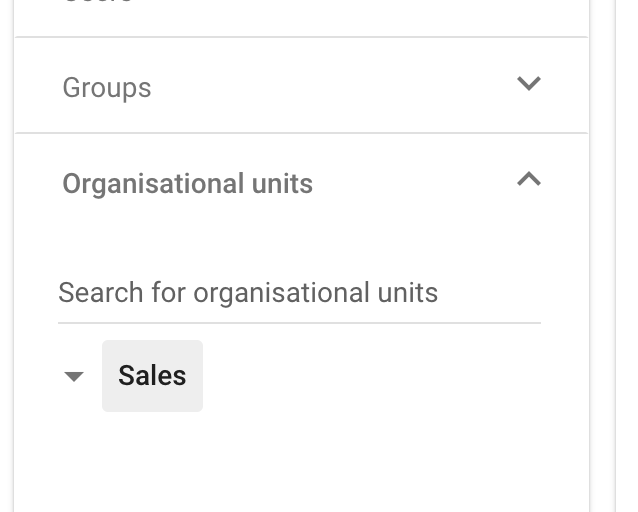Viewport: 638px width, 512px height.
Task: Click the underline of the organisational units search box
Action: pos(298,321)
